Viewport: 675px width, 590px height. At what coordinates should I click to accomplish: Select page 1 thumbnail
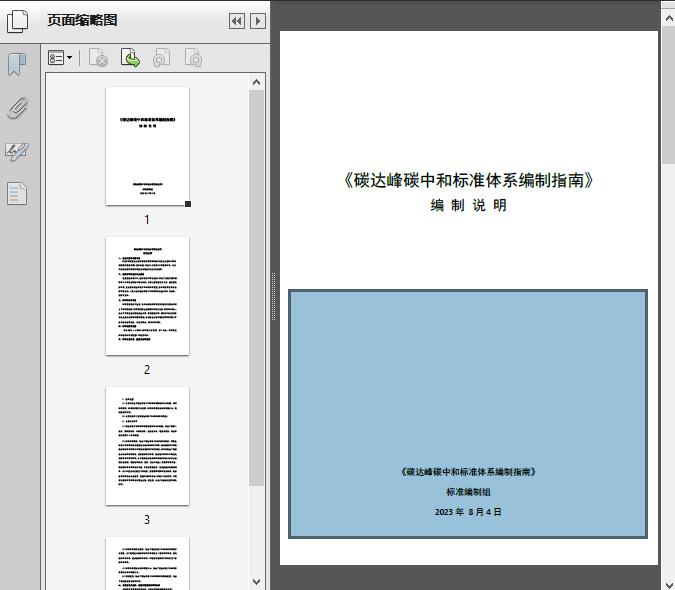(x=147, y=146)
